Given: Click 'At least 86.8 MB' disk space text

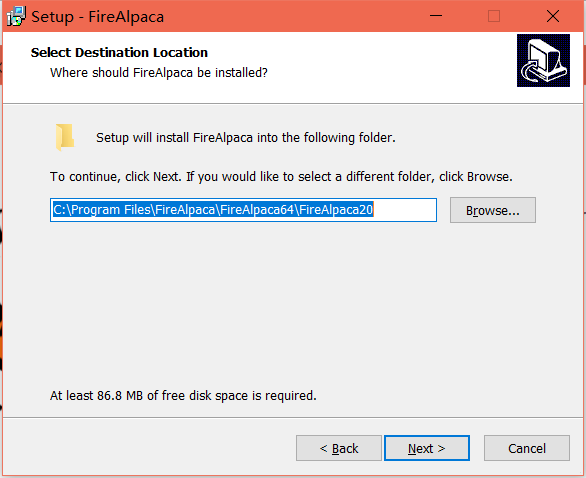Looking at the screenshot, I should point(183,395).
